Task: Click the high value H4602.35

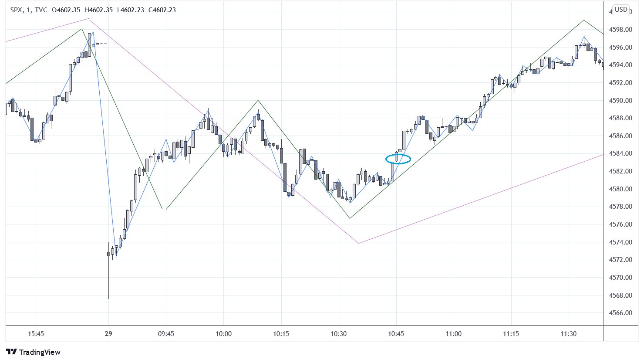Action: click(x=98, y=10)
